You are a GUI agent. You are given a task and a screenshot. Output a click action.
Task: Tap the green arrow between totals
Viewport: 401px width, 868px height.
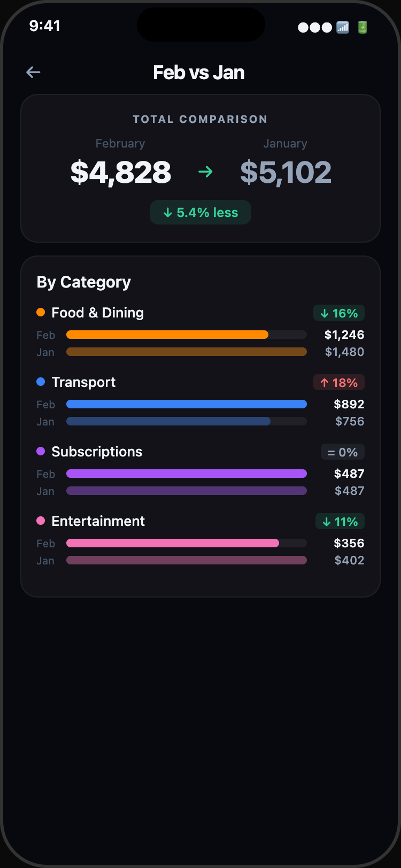click(x=205, y=172)
